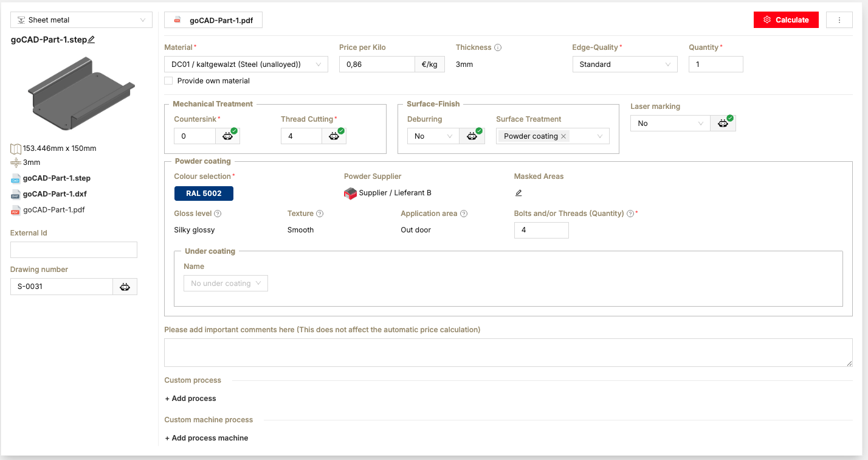Click the Quantity input field
868x460 pixels.
pyautogui.click(x=716, y=64)
